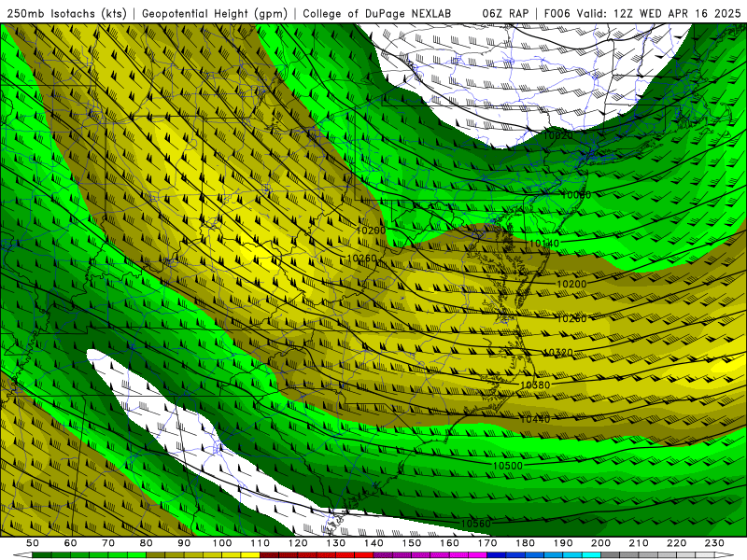Select the 220 value on the color scale
Viewport: 747px width, 560px height.
676,543
